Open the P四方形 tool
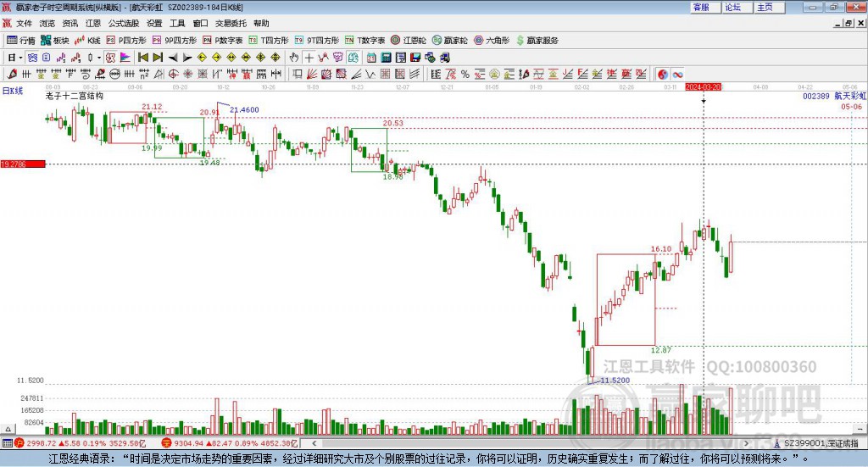 [x=126, y=41]
